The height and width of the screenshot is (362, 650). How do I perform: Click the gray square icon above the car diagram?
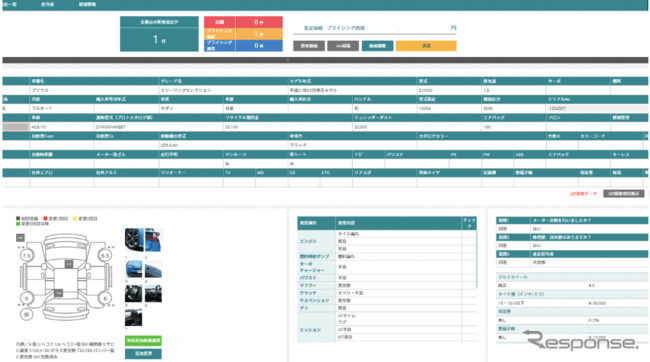[20, 238]
